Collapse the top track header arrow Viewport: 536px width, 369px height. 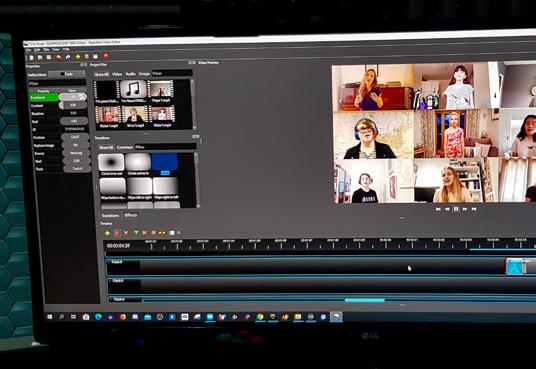coord(109,262)
